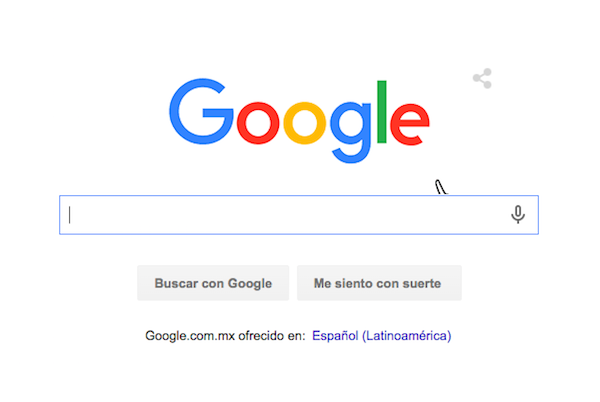Click the word Español in the language link
Image resolution: width=600 pixels, height=402 pixels.
[335, 336]
